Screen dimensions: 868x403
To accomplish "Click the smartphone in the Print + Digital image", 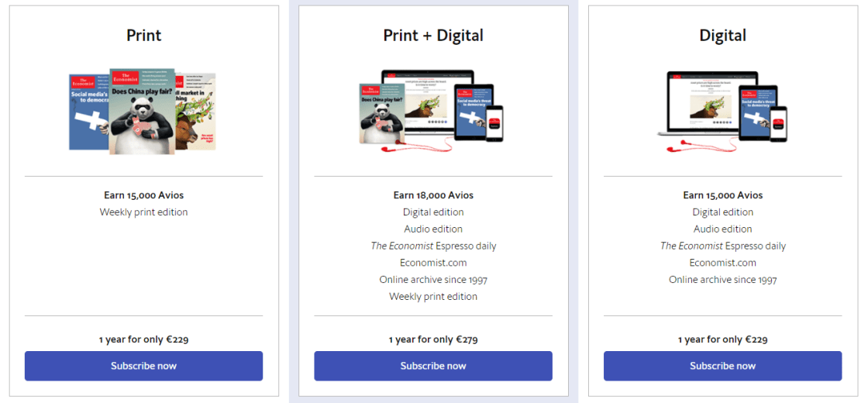I will (494, 124).
